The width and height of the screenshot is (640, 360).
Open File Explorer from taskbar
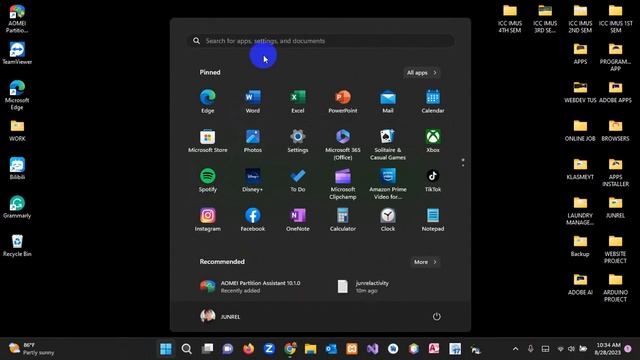pyautogui.click(x=310, y=349)
